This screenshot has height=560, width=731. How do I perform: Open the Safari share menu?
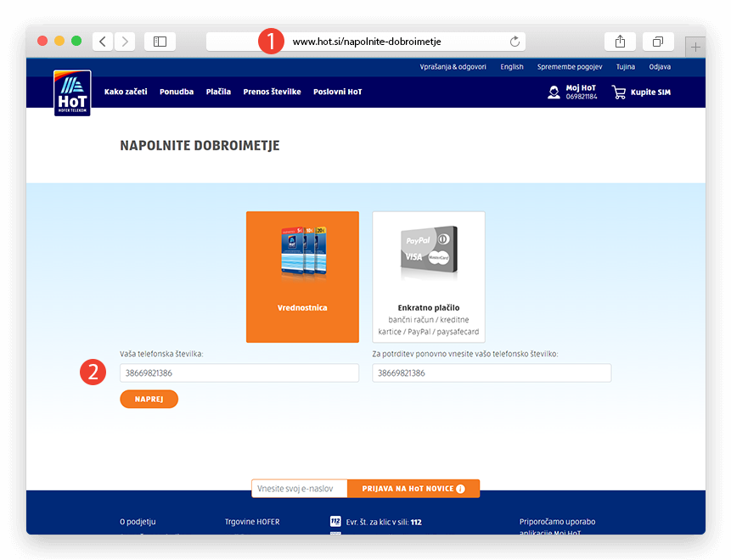[620, 42]
